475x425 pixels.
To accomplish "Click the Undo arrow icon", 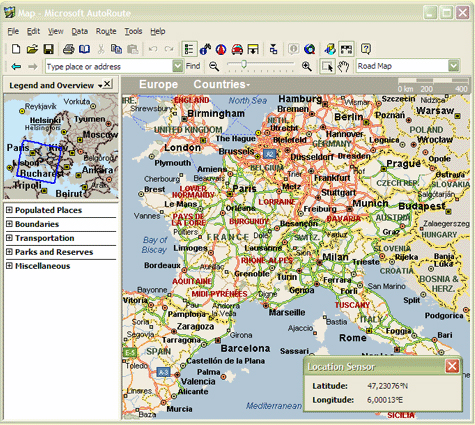I will point(153,49).
